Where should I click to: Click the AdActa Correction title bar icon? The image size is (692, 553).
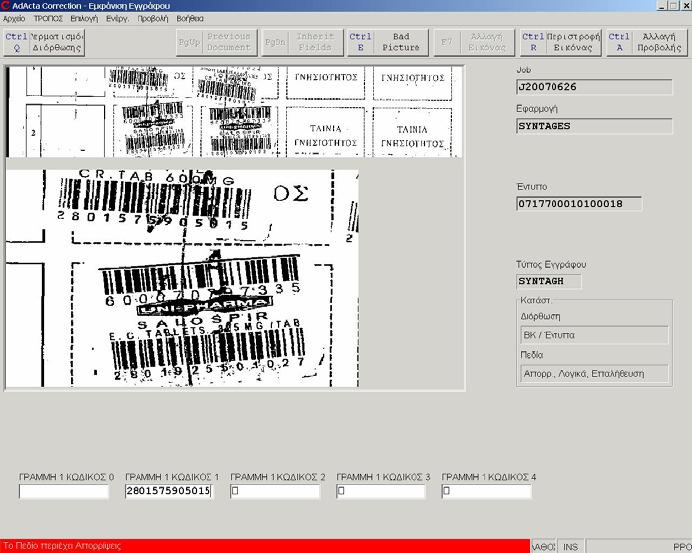click(5, 6)
